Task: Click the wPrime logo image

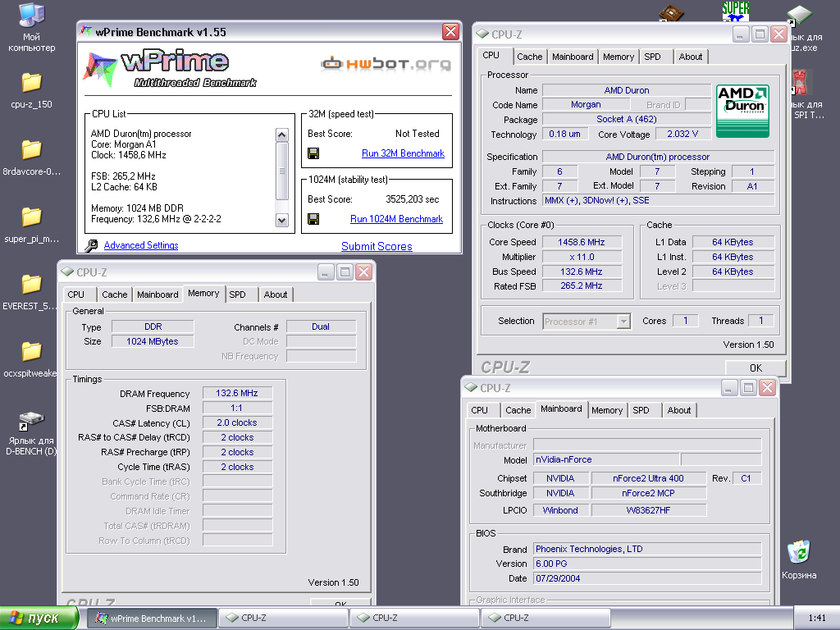Action: 171,69
